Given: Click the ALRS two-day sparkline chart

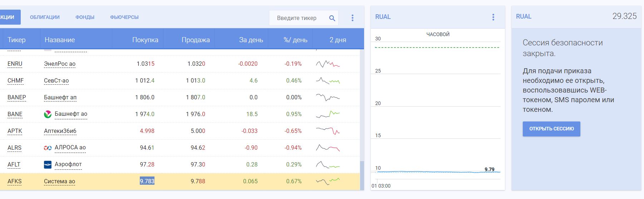Looking at the screenshot, I should [x=328, y=148].
